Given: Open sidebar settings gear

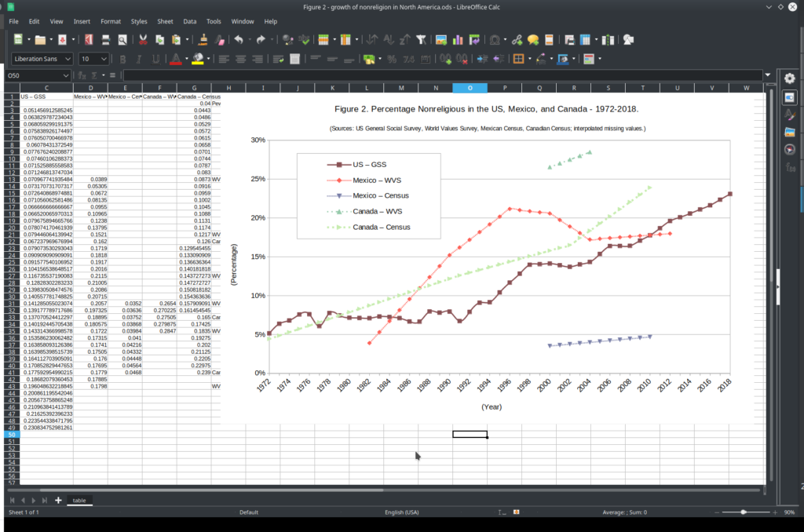Looking at the screenshot, I should 790,78.
